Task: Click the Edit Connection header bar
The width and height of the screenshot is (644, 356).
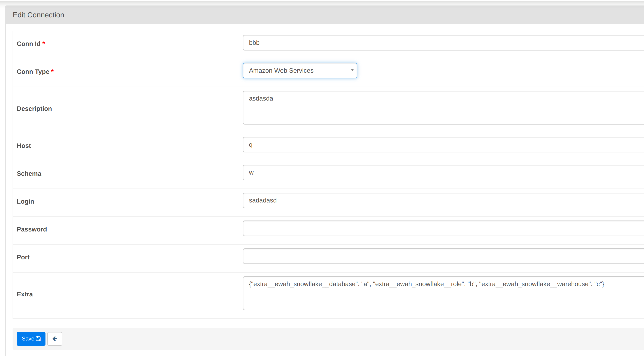Action: coord(38,15)
